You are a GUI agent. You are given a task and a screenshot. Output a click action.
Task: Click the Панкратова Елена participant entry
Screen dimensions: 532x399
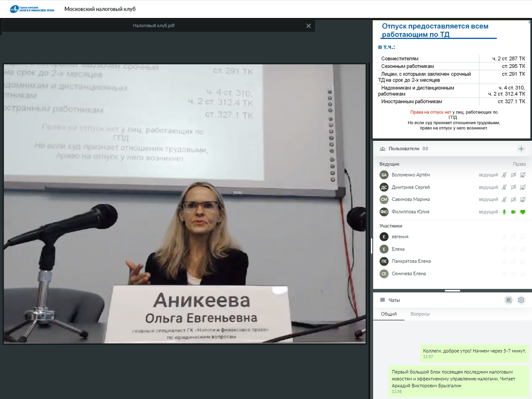tap(411, 261)
